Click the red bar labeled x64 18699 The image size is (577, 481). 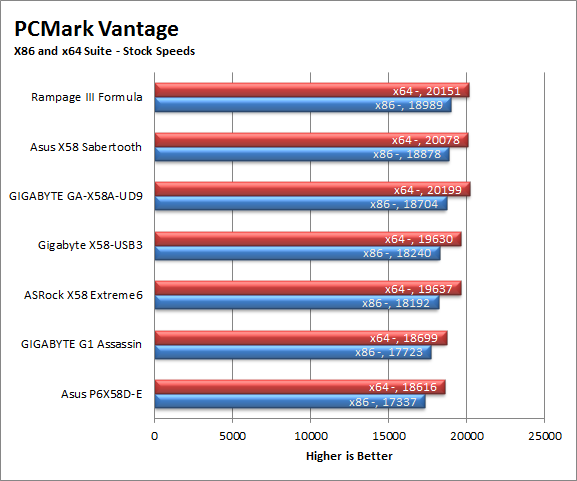(301, 338)
